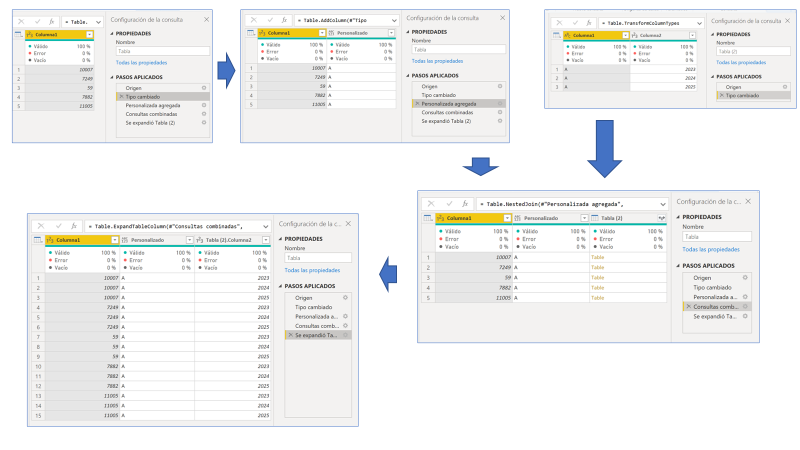The height and width of the screenshot is (450, 800).
Task: Cancel the formula edit in the Table.NestedJoin window
Action: pos(431,204)
